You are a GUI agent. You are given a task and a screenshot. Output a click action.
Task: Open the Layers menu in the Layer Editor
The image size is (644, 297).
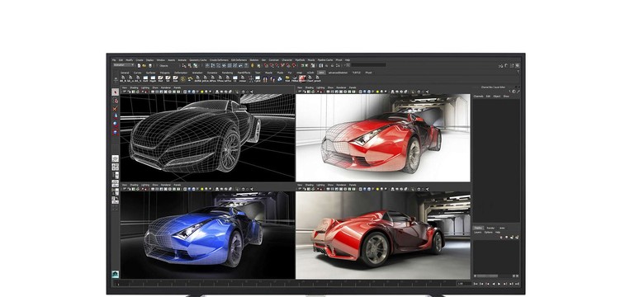pyautogui.click(x=478, y=232)
